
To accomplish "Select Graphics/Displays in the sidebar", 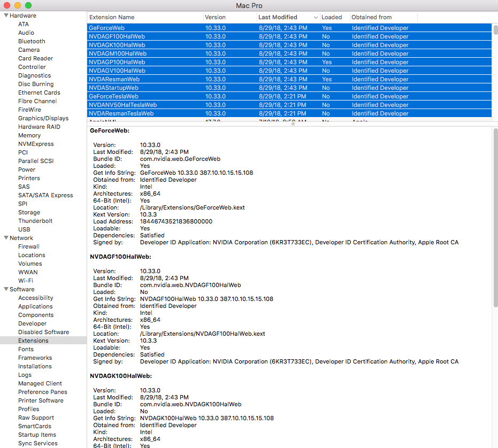I will coord(43,118).
